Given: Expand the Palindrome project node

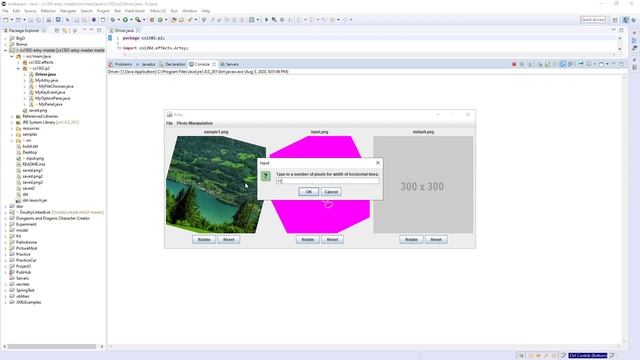Looking at the screenshot, I should 6,242.
